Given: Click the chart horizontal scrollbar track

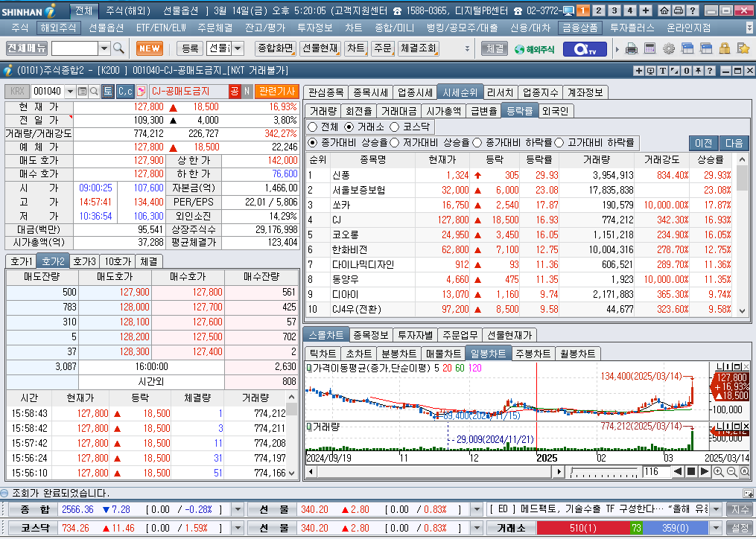Looking at the screenshot, I should (433, 471).
